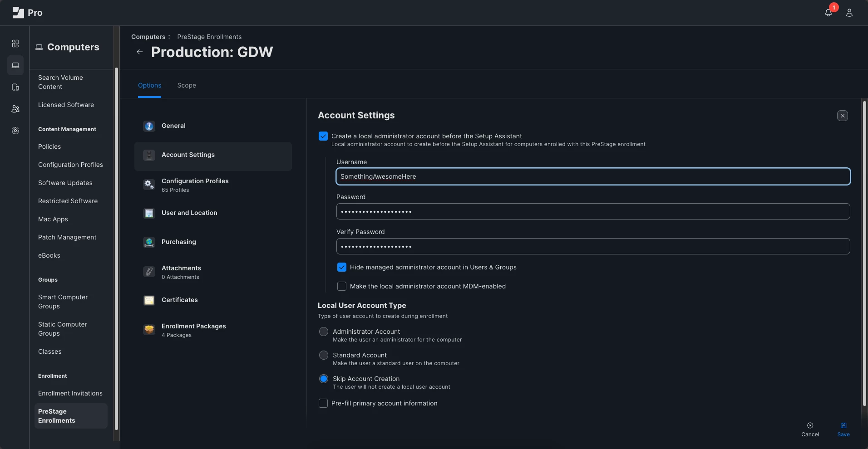Click the Username input field
Viewport: 868px width, 449px height.
click(593, 176)
